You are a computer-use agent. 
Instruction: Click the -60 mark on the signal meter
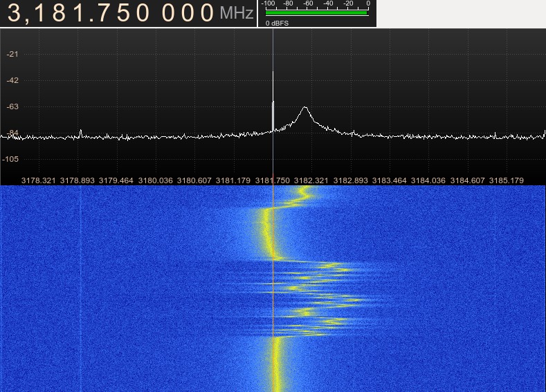click(308, 3)
